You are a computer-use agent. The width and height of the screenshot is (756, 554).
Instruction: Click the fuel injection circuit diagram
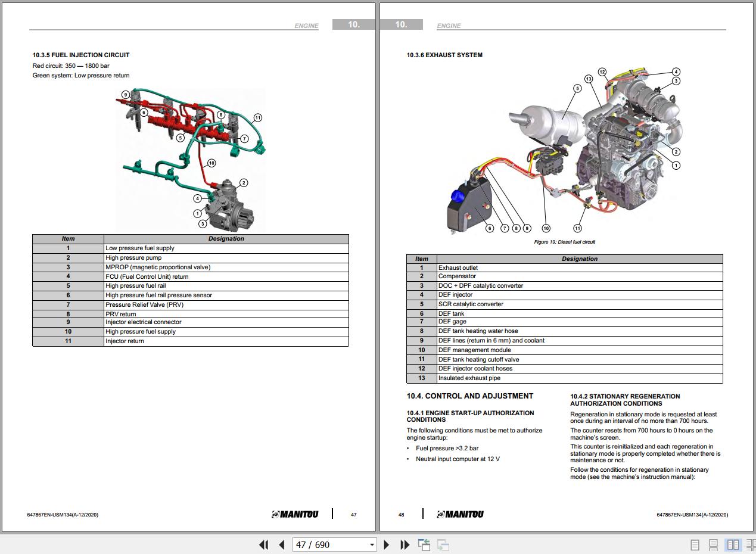point(191,161)
